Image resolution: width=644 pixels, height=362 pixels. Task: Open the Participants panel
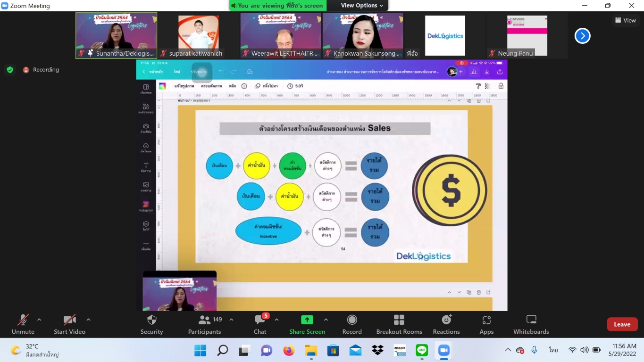pyautogui.click(x=204, y=324)
